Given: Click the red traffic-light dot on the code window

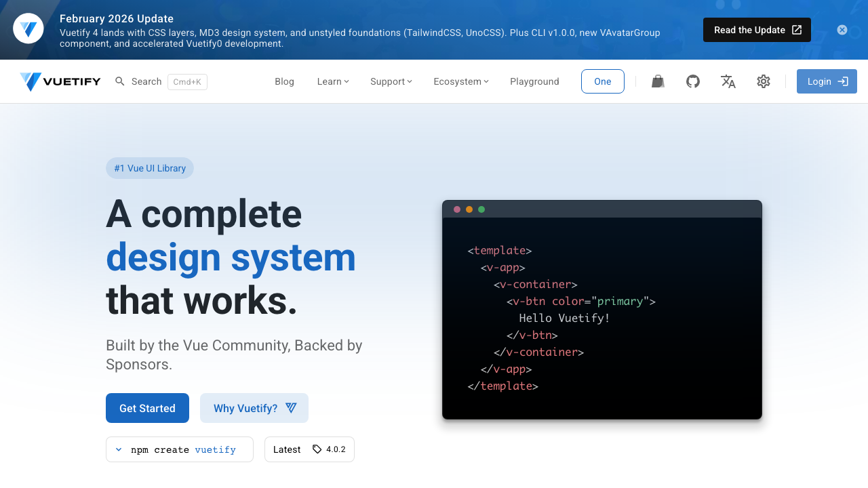Looking at the screenshot, I should pos(457,209).
